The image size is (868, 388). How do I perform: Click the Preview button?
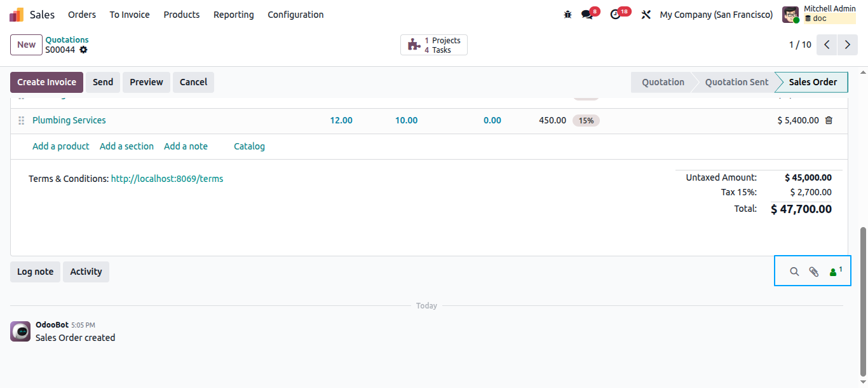[147, 82]
